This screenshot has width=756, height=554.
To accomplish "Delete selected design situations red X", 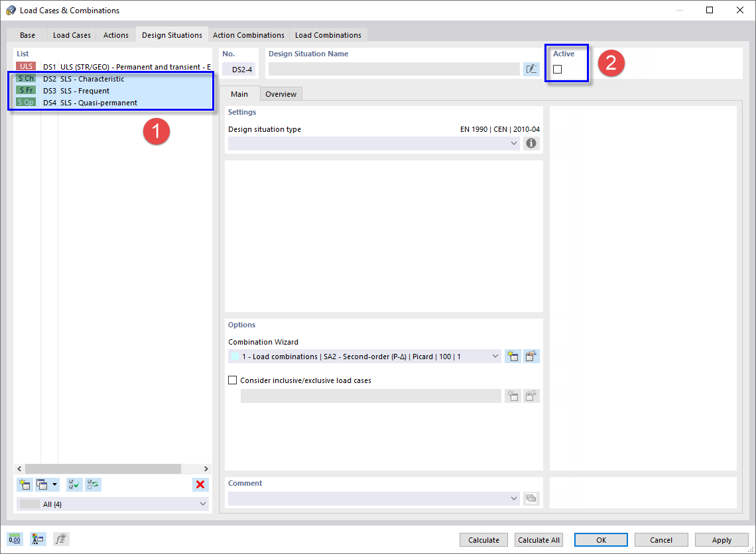I will pyautogui.click(x=200, y=484).
